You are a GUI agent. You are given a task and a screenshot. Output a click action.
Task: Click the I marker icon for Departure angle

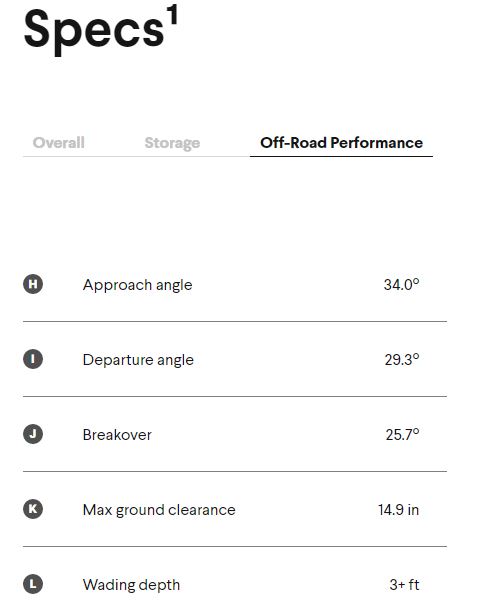[x=33, y=359]
